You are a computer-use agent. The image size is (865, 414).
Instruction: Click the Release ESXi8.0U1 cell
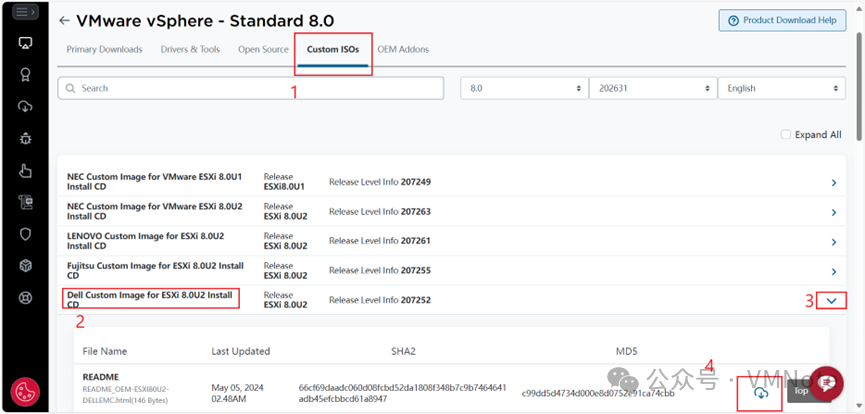click(x=284, y=182)
